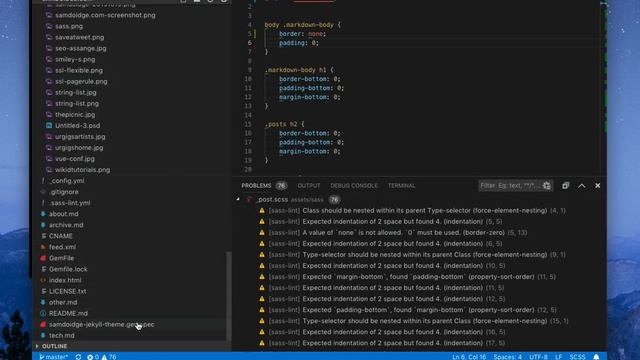Image resolution: width=640 pixels, height=360 pixels.
Task: Collapse the _post.scss problems group
Action: tap(238, 200)
